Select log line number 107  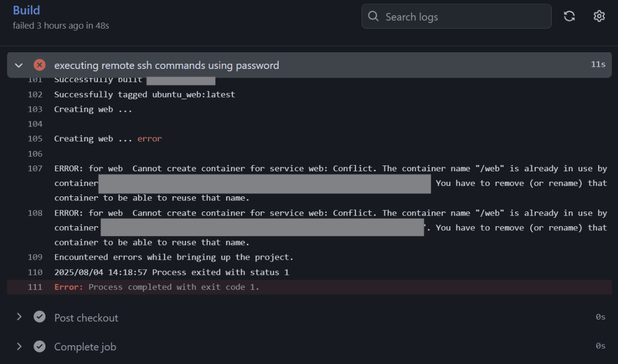pyautogui.click(x=35, y=169)
